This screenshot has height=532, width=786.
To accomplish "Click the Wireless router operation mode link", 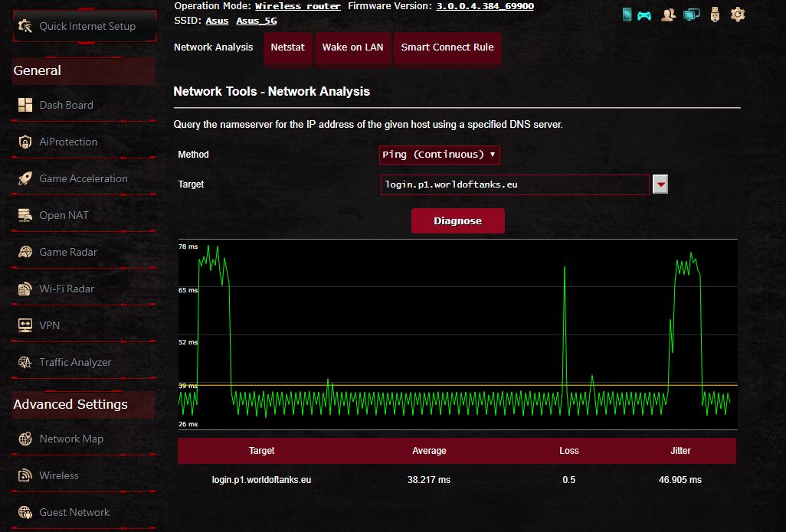I will coord(298,7).
